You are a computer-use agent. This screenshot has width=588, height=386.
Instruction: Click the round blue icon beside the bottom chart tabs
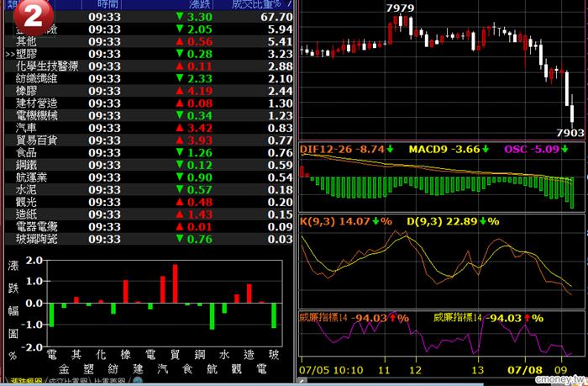click(x=138, y=382)
